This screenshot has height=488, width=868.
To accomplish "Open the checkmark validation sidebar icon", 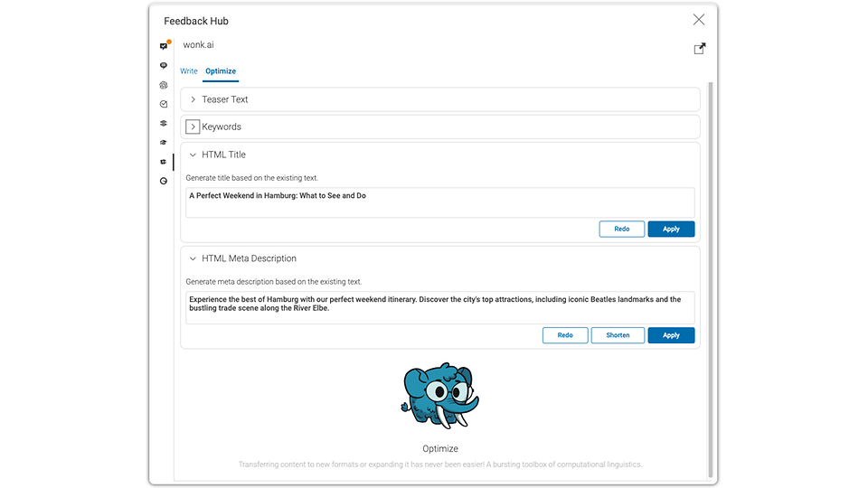I will 164,104.
